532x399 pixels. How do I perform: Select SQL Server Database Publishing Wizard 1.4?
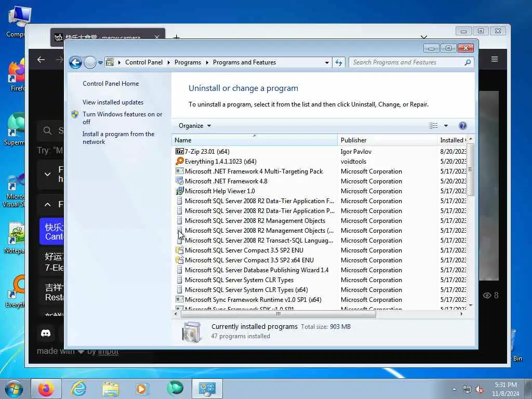[x=257, y=270]
